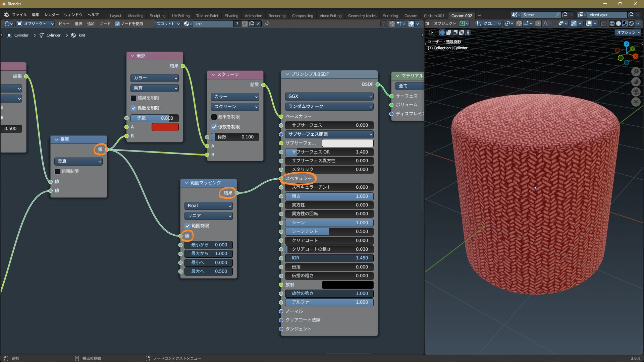This screenshot has height=362, width=644.
Task: Open リニア interpolation dropdown
Action: [208, 216]
